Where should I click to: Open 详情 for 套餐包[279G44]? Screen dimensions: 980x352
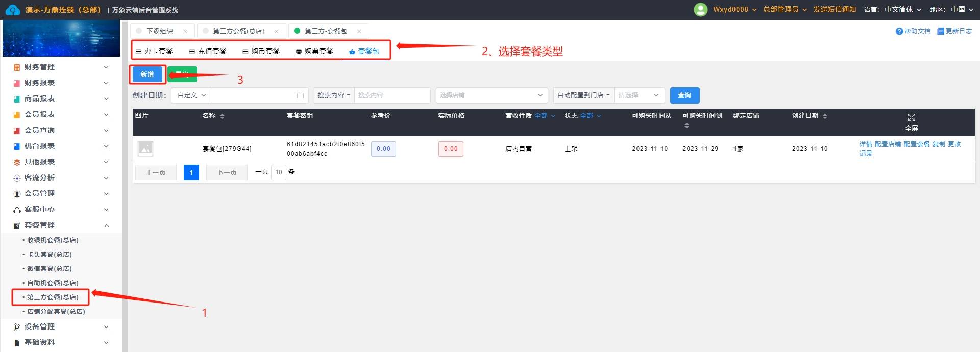pos(866,144)
